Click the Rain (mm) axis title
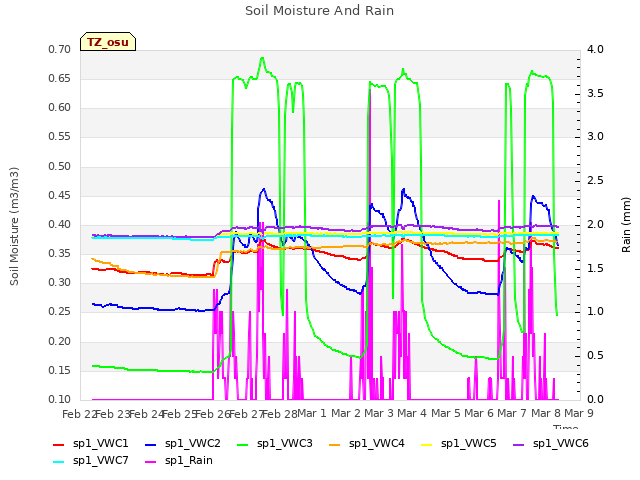 (x=626, y=225)
